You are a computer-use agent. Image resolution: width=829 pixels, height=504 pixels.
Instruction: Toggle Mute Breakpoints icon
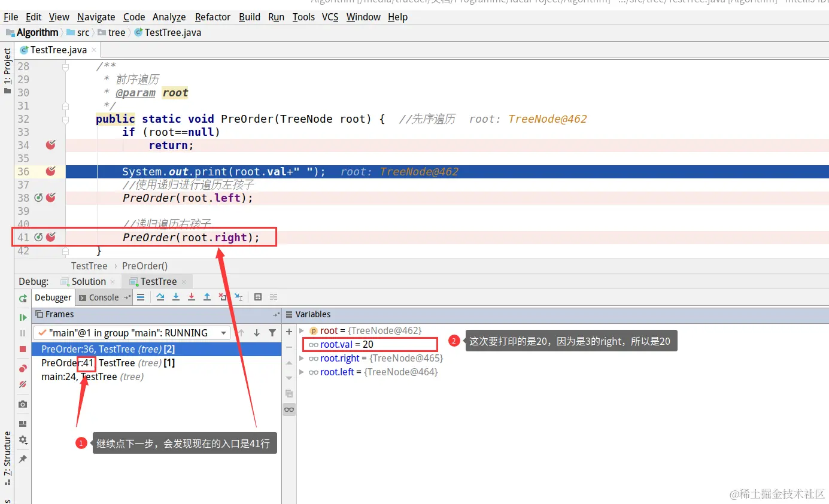tap(23, 384)
